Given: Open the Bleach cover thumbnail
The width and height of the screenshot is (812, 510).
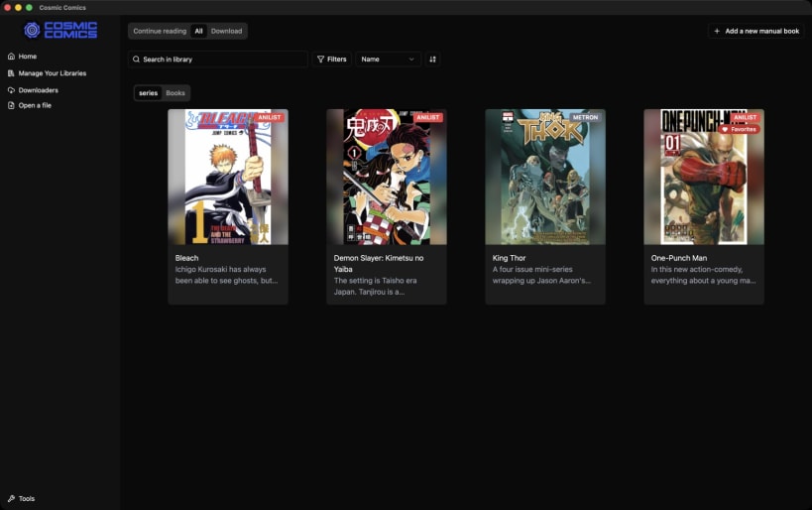Looking at the screenshot, I should point(228,177).
